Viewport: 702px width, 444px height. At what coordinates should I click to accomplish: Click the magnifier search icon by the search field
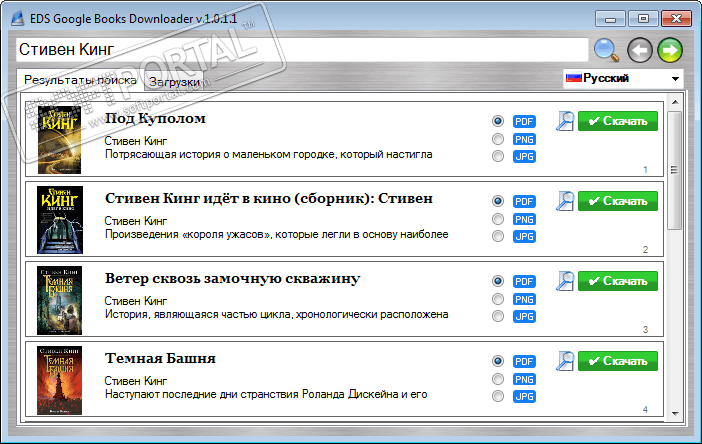[x=607, y=50]
